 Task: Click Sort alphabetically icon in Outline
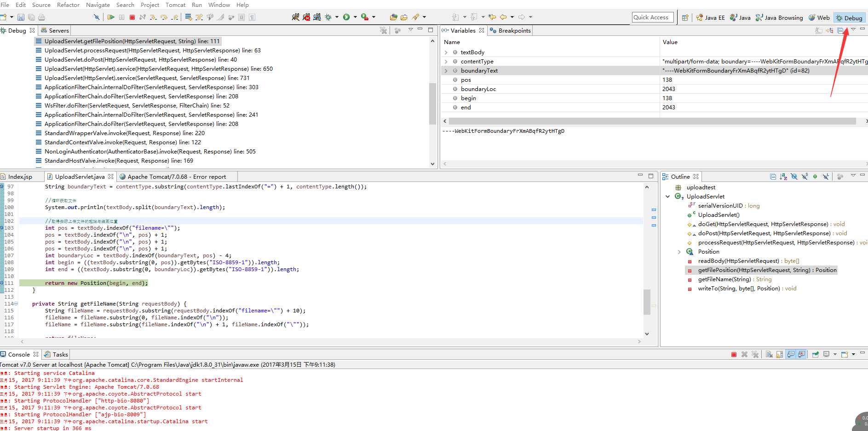pyautogui.click(x=783, y=176)
